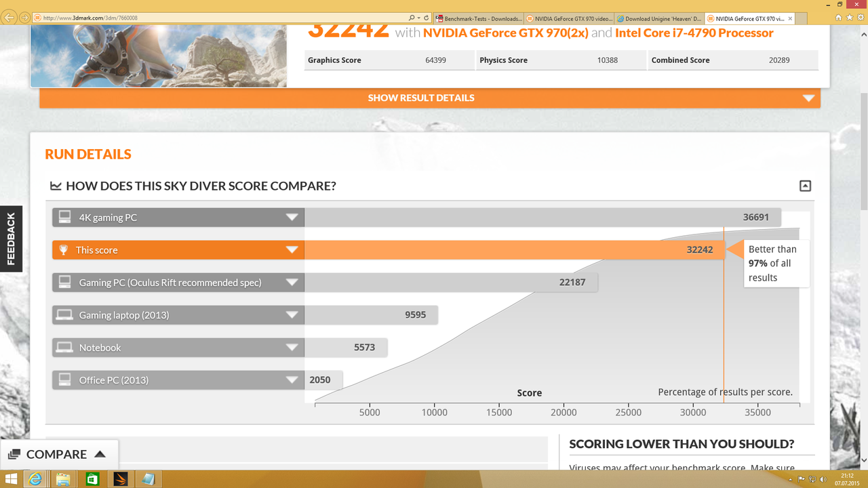Click the 22187 score bar value
Screen dimensions: 868x488
pos(572,283)
